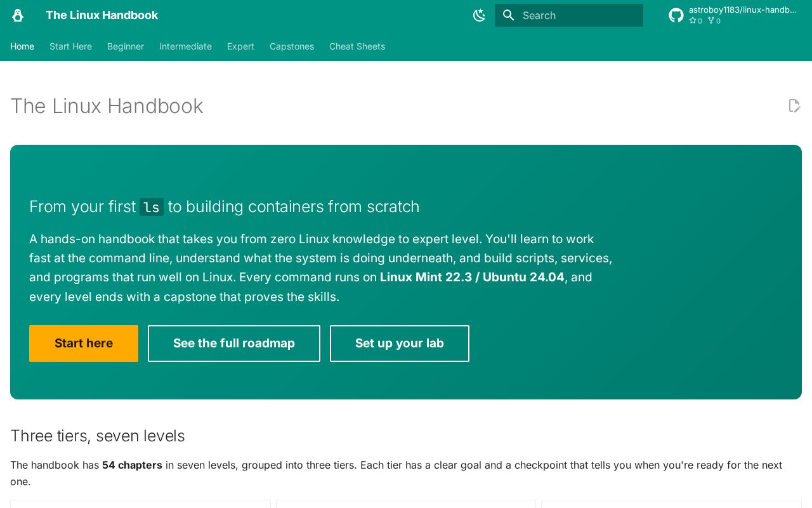Switch to the Intermediate tab
The image size is (812, 508).
[185, 46]
